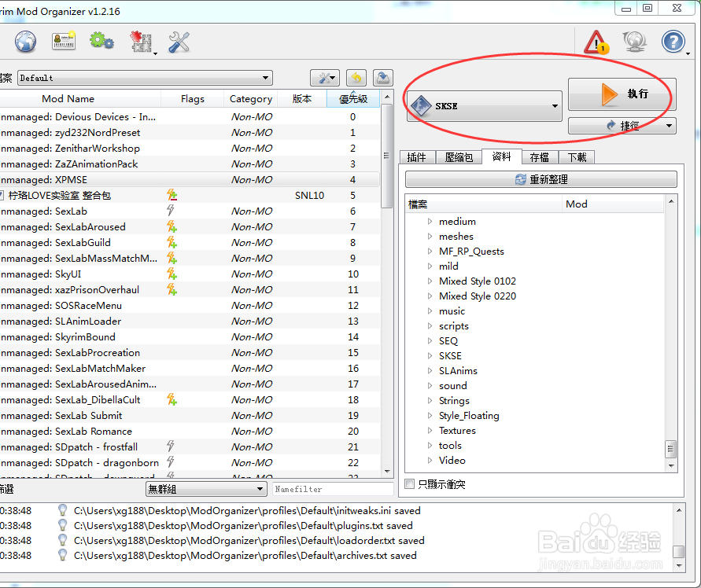Viewport: 701px width, 588px height.
Task: Open the wrench and screwdriver settings icon
Action: coord(179,42)
